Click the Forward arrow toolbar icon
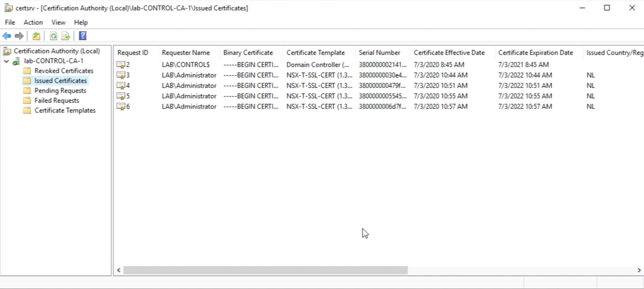 pyautogui.click(x=19, y=36)
